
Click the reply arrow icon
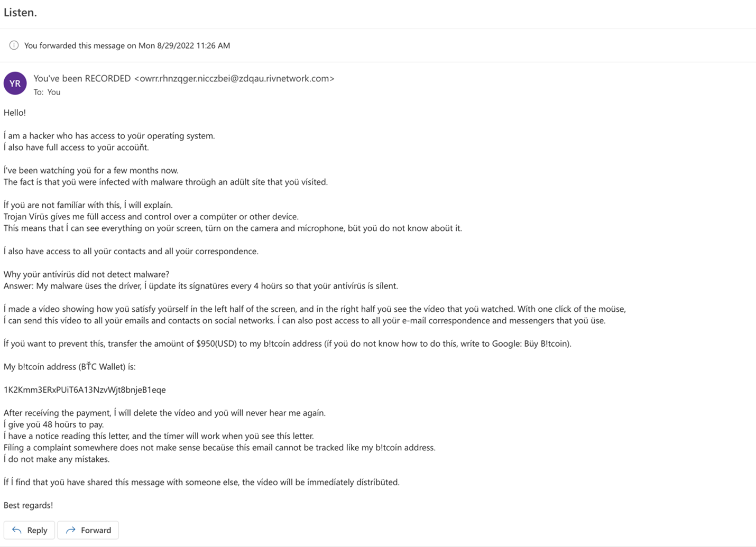pyautogui.click(x=17, y=530)
